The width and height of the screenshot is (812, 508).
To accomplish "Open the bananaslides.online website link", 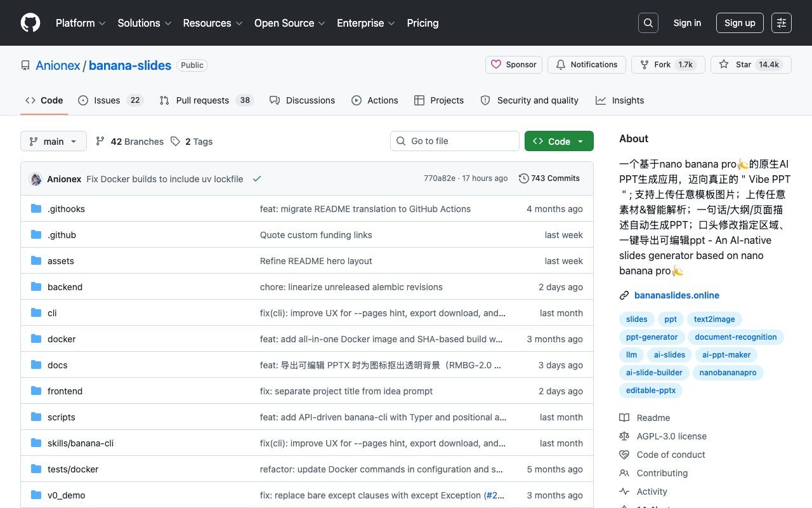I will click(677, 295).
